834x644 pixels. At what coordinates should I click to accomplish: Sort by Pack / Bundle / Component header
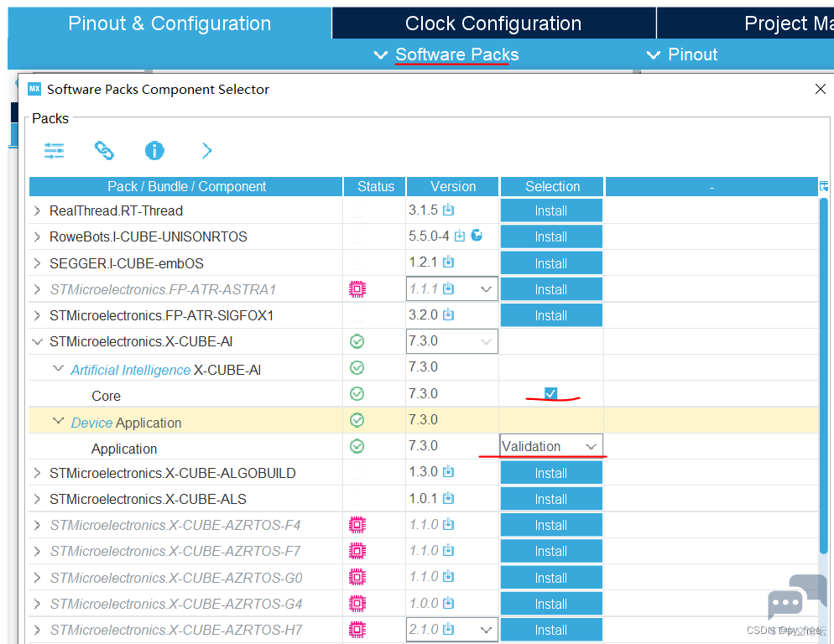[x=186, y=187]
